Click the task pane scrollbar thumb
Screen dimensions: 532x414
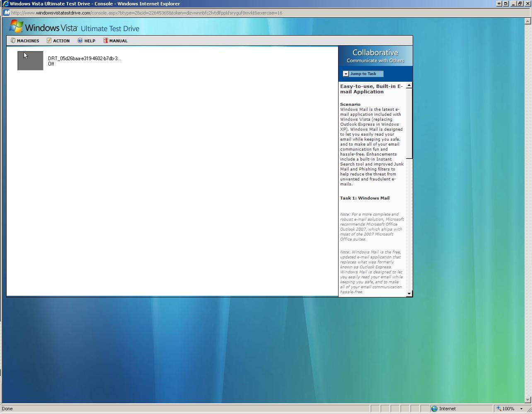(409, 124)
